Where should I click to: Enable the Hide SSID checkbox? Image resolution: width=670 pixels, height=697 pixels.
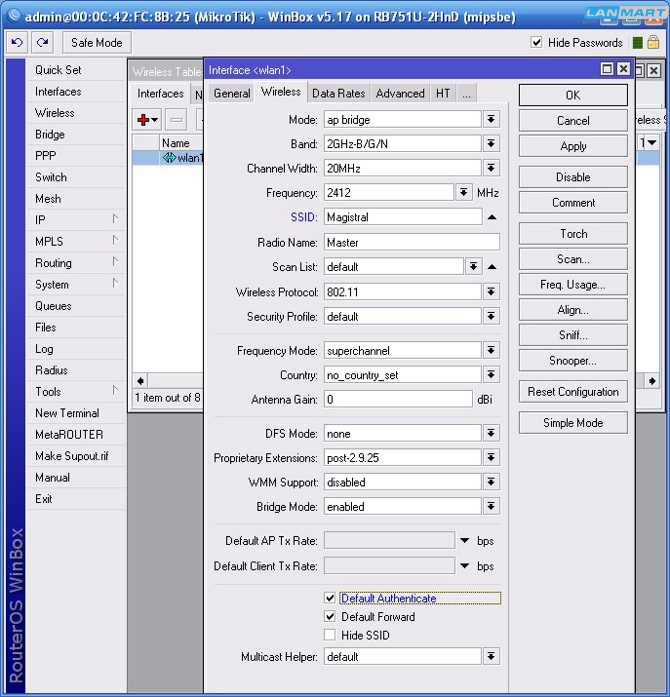tap(330, 635)
